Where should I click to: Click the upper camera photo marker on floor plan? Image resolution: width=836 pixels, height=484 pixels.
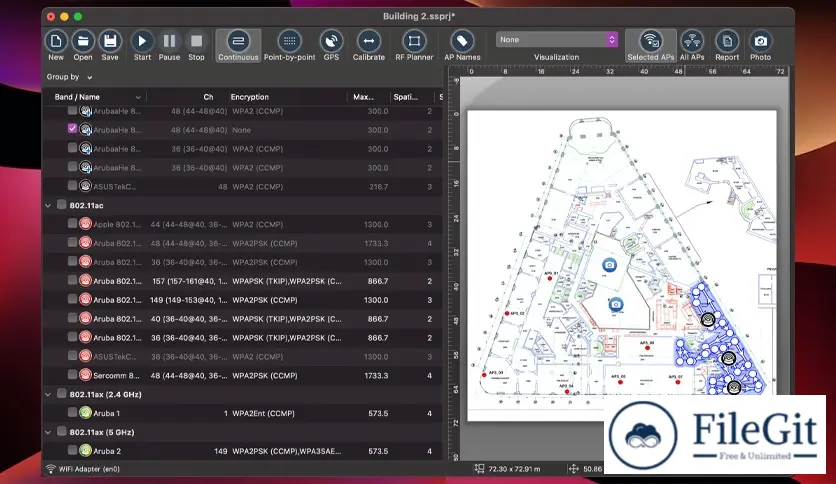609,265
